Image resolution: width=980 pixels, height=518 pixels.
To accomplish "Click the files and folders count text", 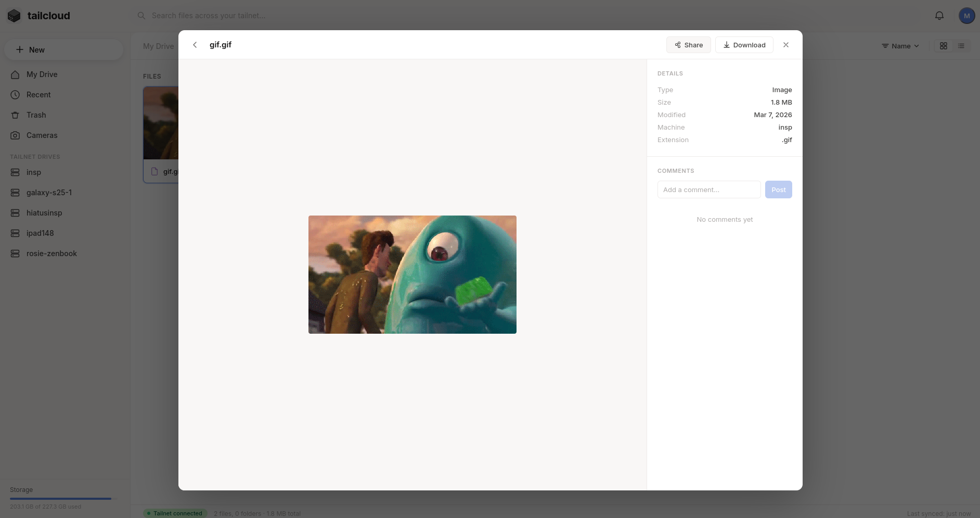I will click(x=257, y=514).
